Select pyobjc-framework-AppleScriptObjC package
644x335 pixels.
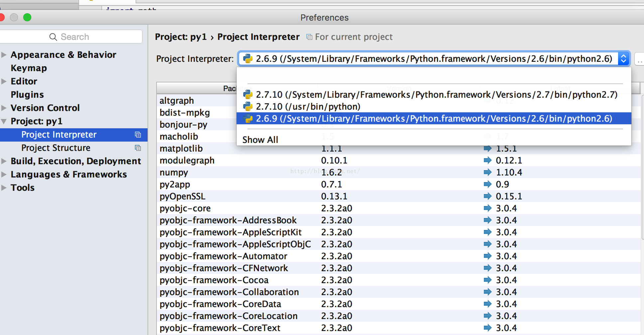pos(399,244)
